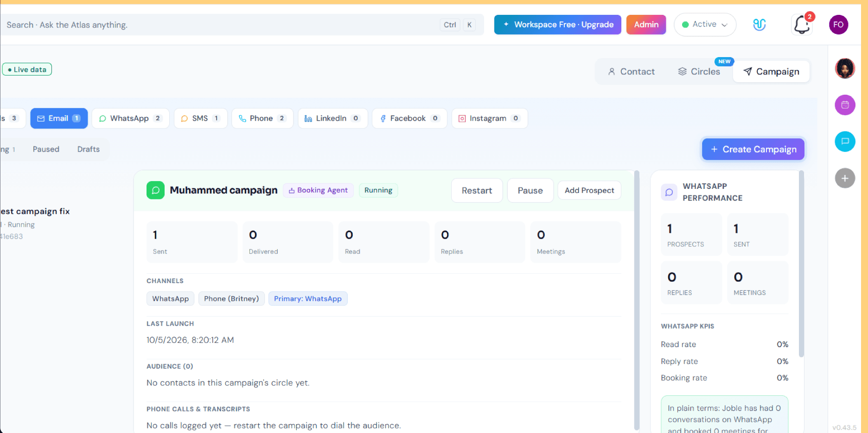Select the Campaign tab
868x433 pixels.
pos(771,71)
